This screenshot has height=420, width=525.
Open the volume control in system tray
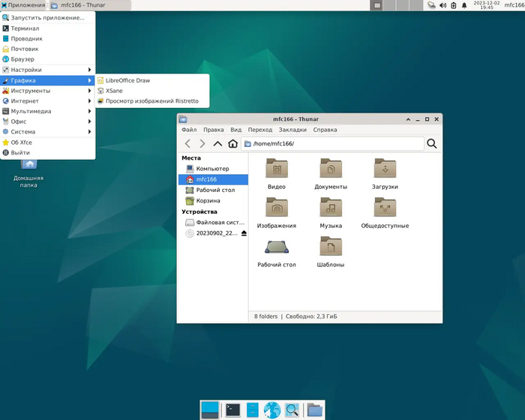(442, 5)
